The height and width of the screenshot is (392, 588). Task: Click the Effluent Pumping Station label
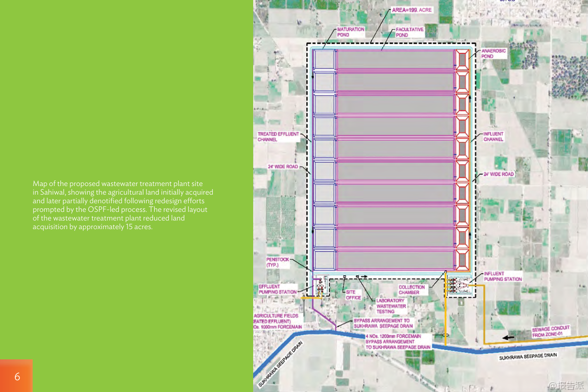click(277, 289)
